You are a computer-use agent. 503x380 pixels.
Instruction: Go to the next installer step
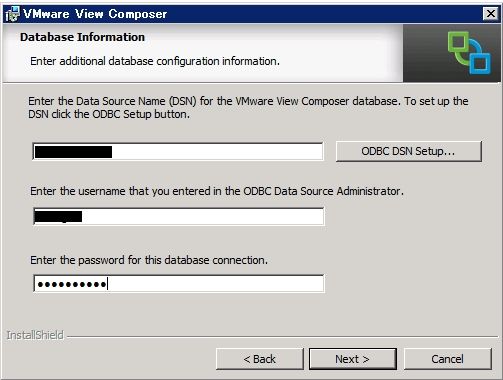(353, 359)
